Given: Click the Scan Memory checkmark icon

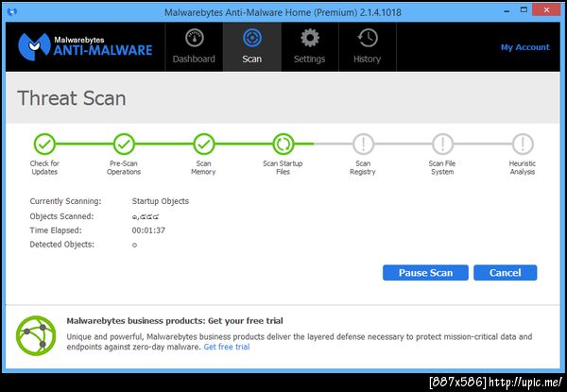Looking at the screenshot, I should 204,145.
